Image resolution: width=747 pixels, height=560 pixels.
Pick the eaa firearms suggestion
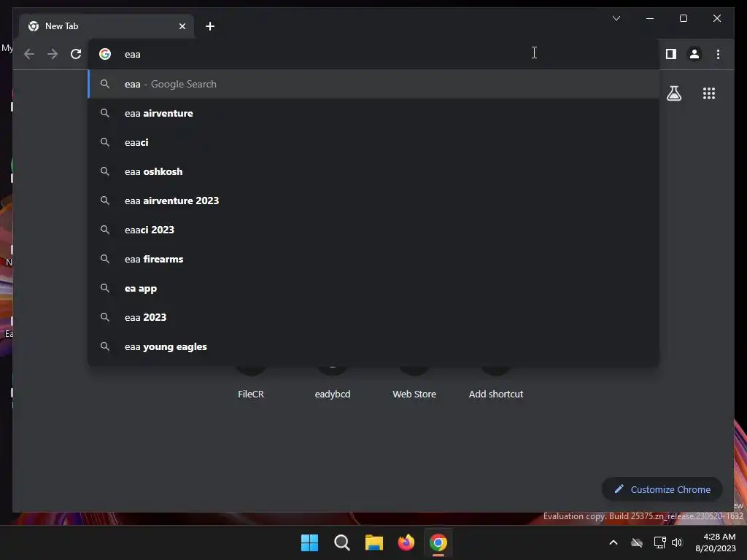(373, 259)
